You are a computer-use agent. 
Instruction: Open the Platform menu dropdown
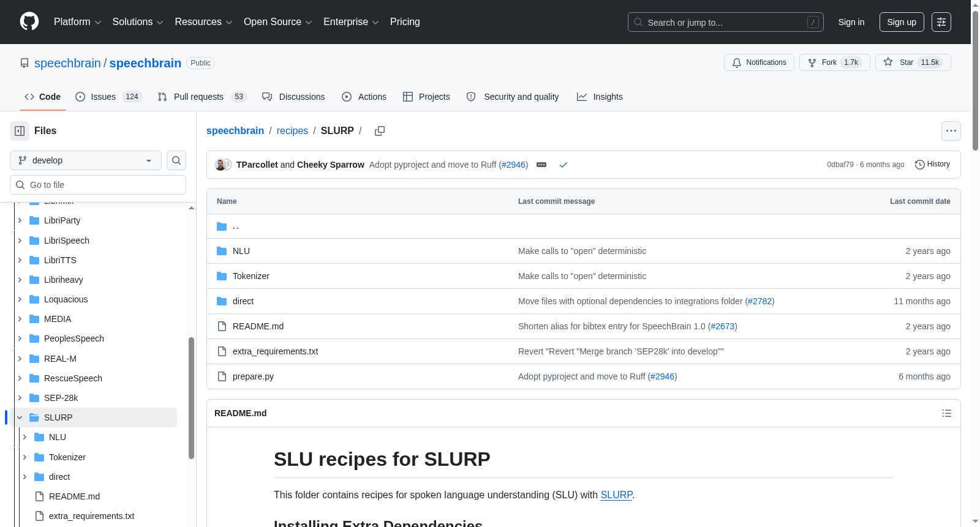[x=78, y=22]
